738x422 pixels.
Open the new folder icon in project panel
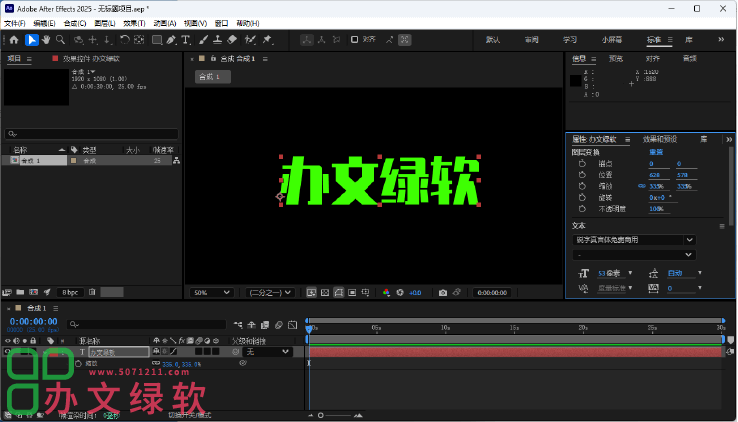click(x=20, y=292)
